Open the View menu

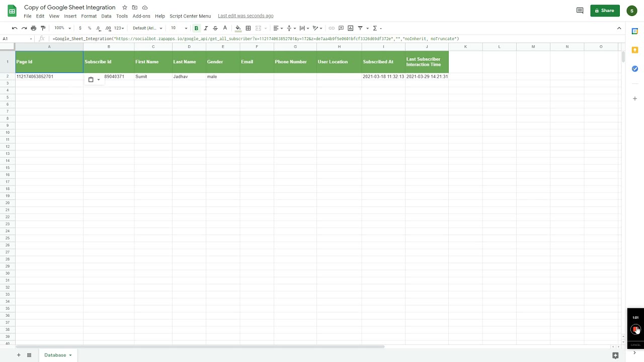(x=54, y=16)
